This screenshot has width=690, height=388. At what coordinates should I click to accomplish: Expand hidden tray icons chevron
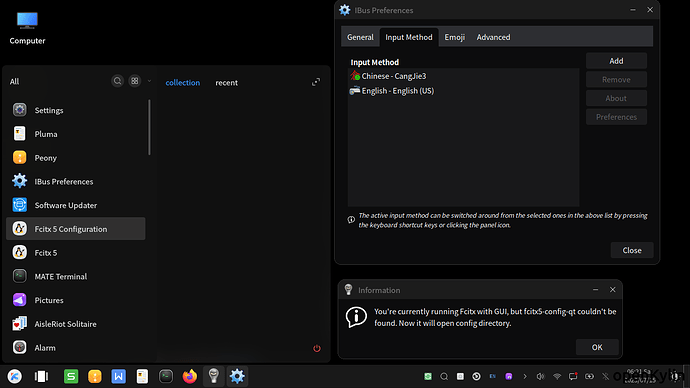[525, 376]
